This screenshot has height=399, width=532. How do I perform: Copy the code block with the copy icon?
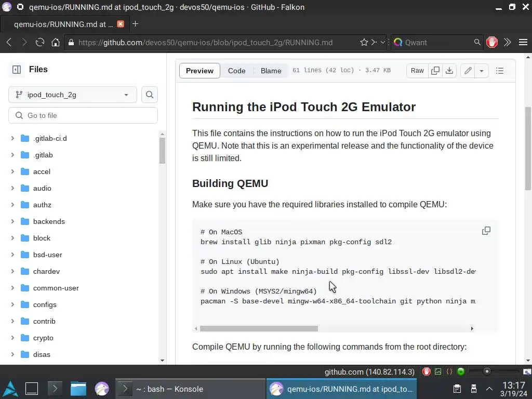click(486, 231)
